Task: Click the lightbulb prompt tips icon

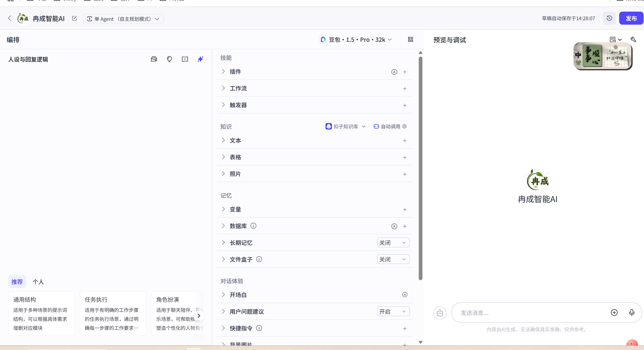Action: click(x=169, y=59)
